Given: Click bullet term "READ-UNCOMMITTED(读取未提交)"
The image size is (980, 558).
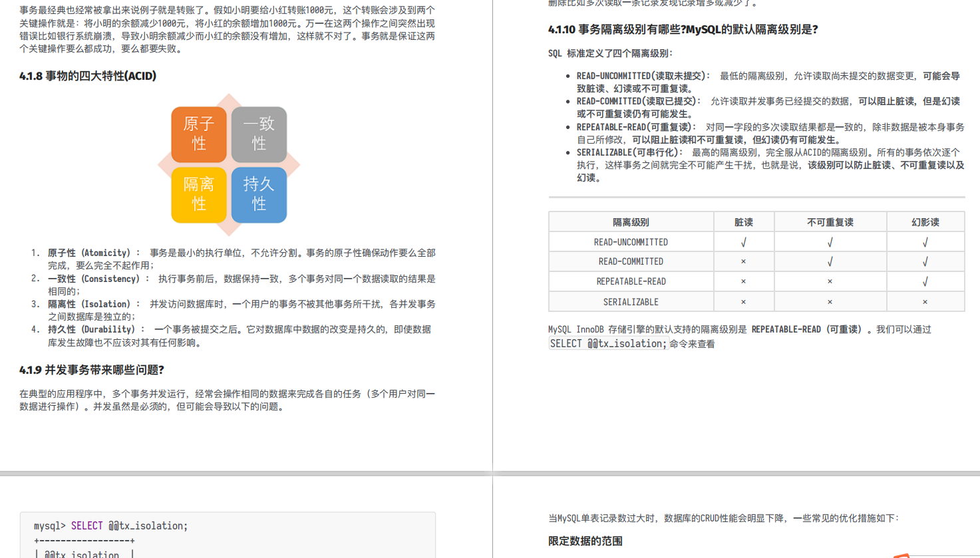Looking at the screenshot, I should click(x=639, y=76).
